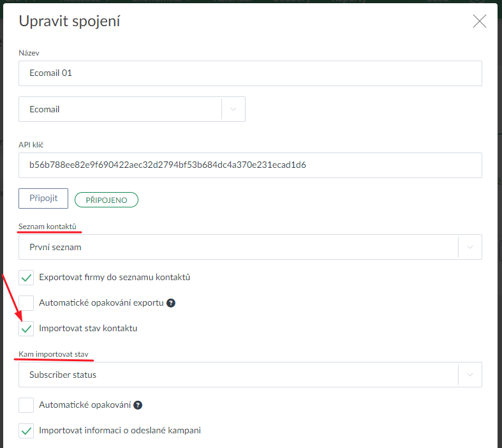Click chevron arrow of Subscriber status selector
Screen dimensions: 502x448
coord(470,375)
